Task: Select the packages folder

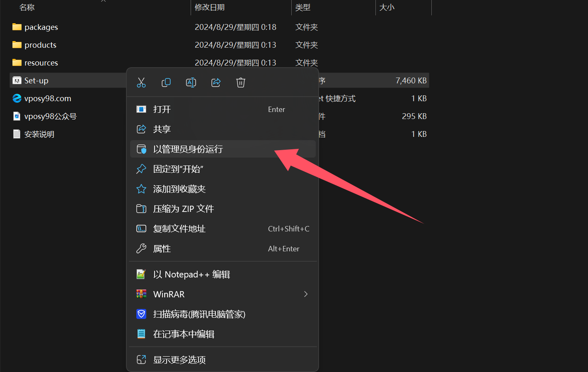Action: click(41, 27)
